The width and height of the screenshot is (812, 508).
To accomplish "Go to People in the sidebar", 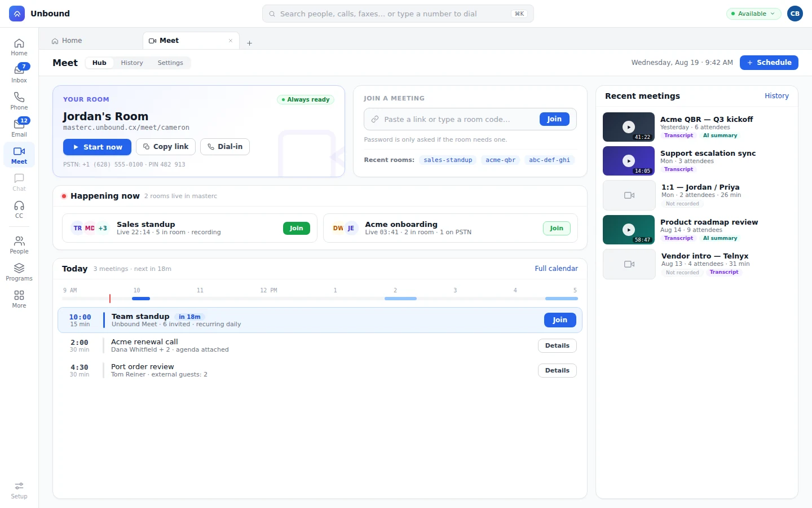I will [19, 245].
